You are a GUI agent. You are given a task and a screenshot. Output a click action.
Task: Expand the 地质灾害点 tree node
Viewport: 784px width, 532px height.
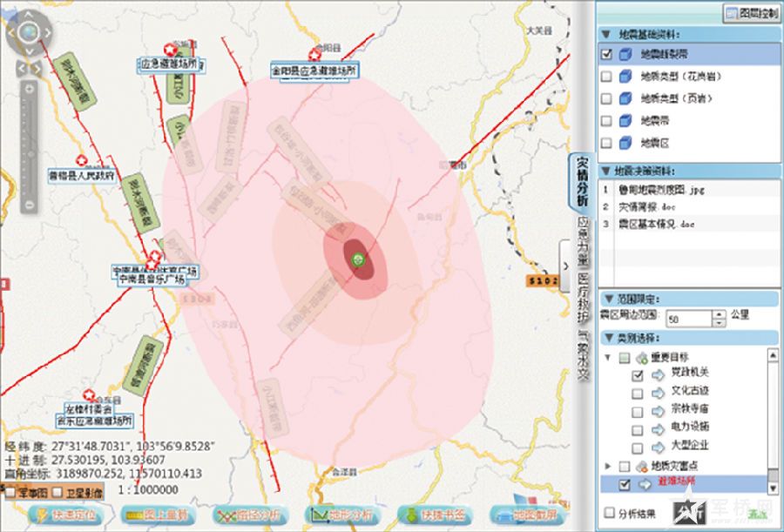607,465
